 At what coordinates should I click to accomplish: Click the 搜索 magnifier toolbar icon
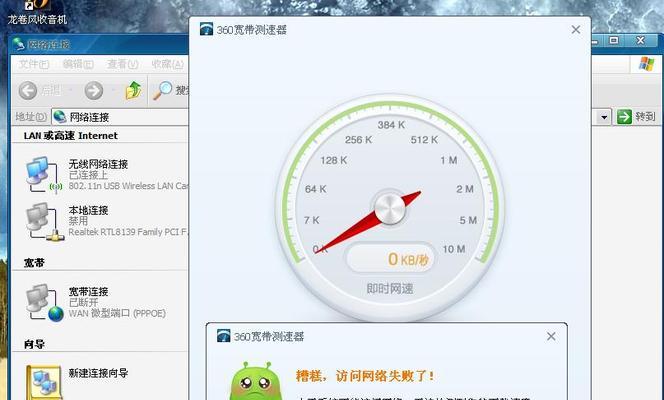[x=163, y=90]
